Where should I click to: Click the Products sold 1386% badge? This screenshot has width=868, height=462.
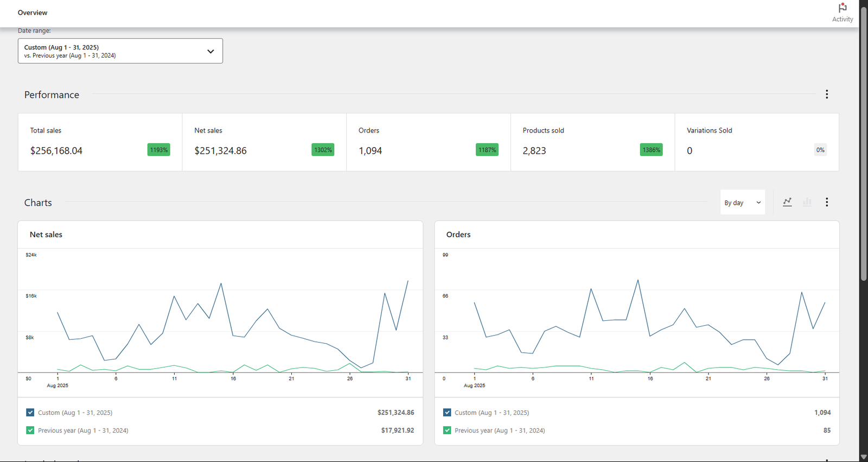pos(651,150)
